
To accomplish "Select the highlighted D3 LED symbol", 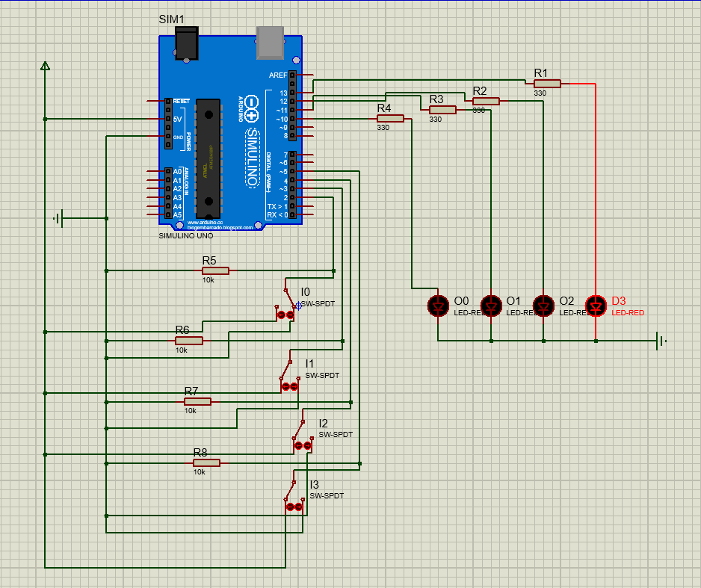I will coord(596,306).
